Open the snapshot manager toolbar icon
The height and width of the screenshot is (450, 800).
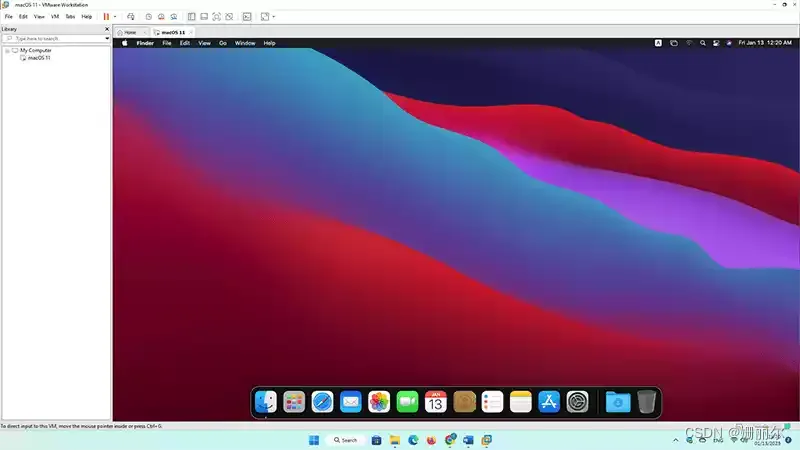tap(174, 17)
